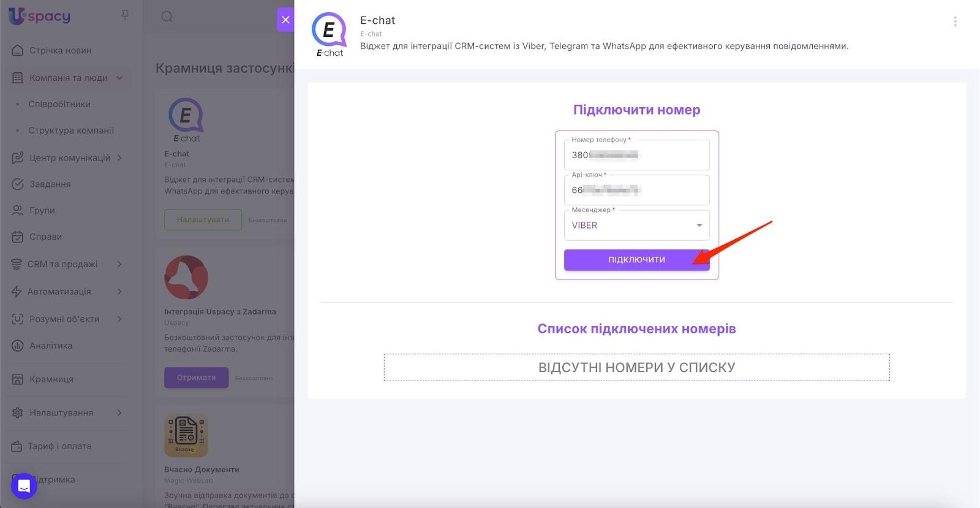This screenshot has width=980, height=508.
Task: Open the search magnifier icon
Action: [167, 17]
